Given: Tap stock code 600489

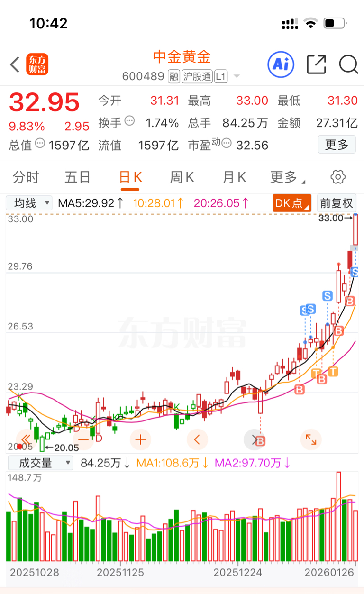Looking at the screenshot, I should pos(143,76).
